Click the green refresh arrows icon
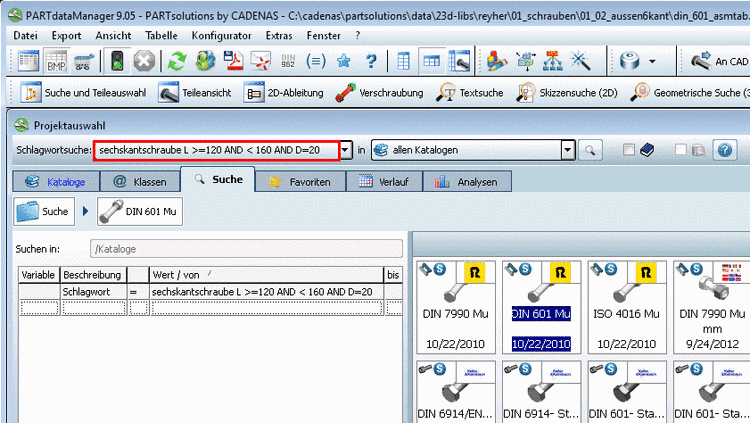This screenshot has height=423, width=750. (x=176, y=61)
